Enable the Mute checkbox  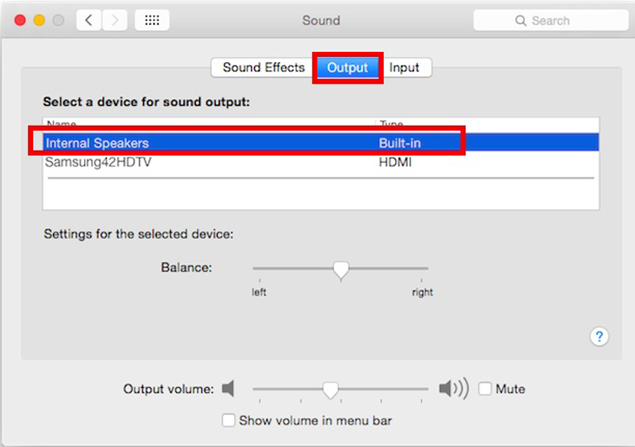(x=485, y=389)
